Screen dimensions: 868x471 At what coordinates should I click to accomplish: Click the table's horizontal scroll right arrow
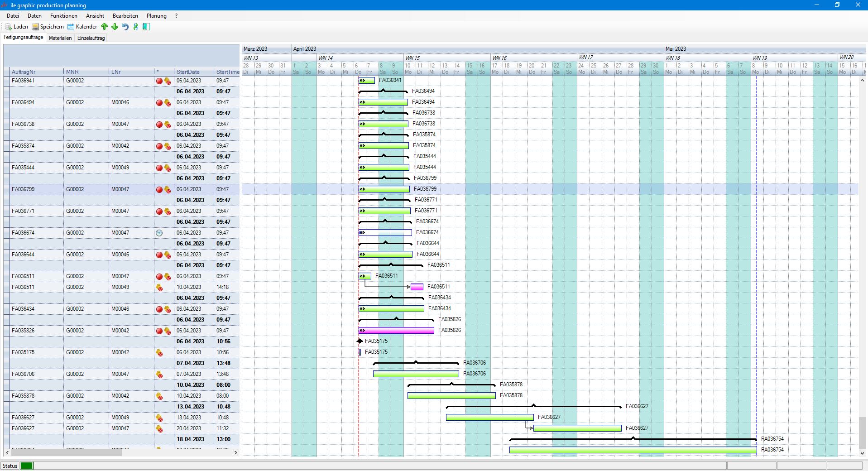pyautogui.click(x=236, y=452)
